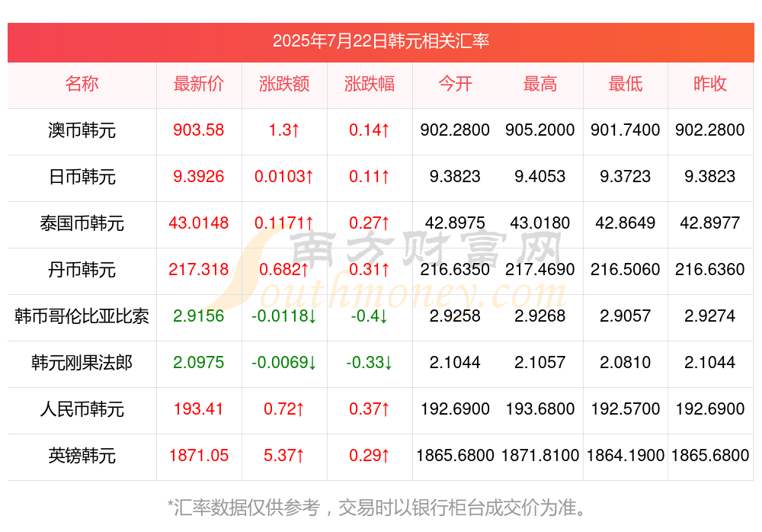This screenshot has height=532, width=762.
Task: Click the percent change 0.29↑
Action: 370,456
